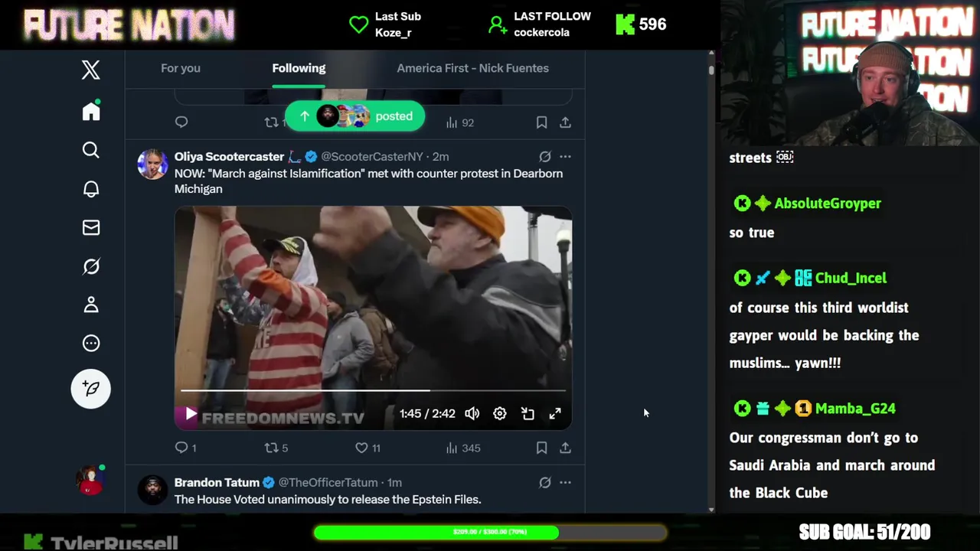Ask Grok about Brandon Tatum post
980x551 pixels.
[x=544, y=482]
